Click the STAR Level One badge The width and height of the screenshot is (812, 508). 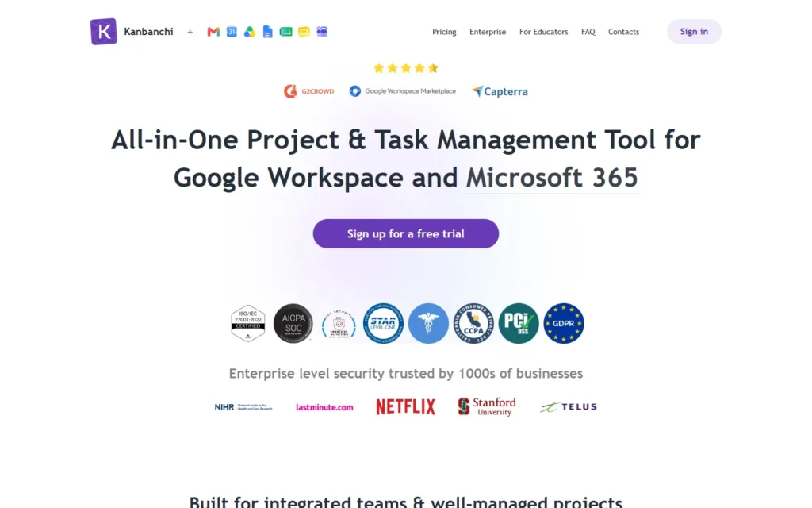[x=383, y=323]
